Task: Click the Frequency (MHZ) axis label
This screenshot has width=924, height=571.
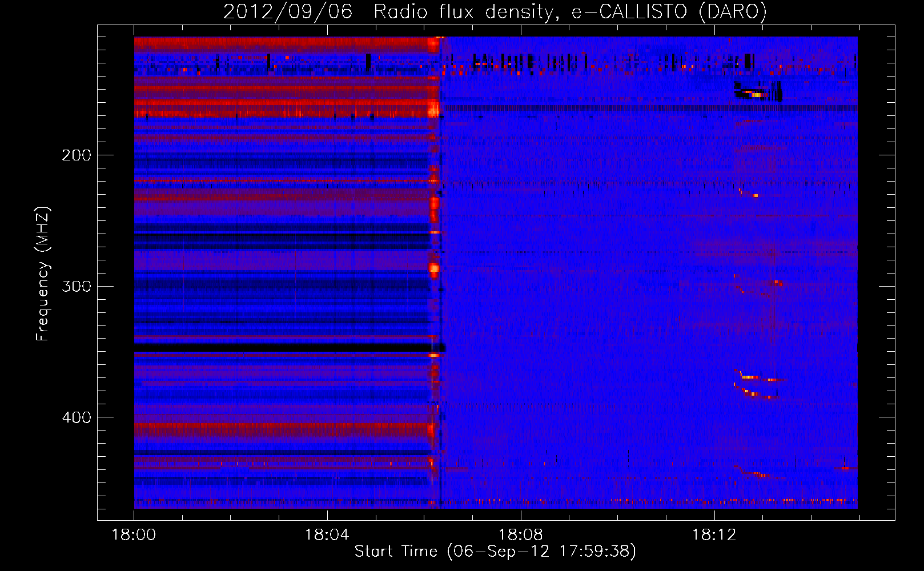Action: (x=43, y=274)
